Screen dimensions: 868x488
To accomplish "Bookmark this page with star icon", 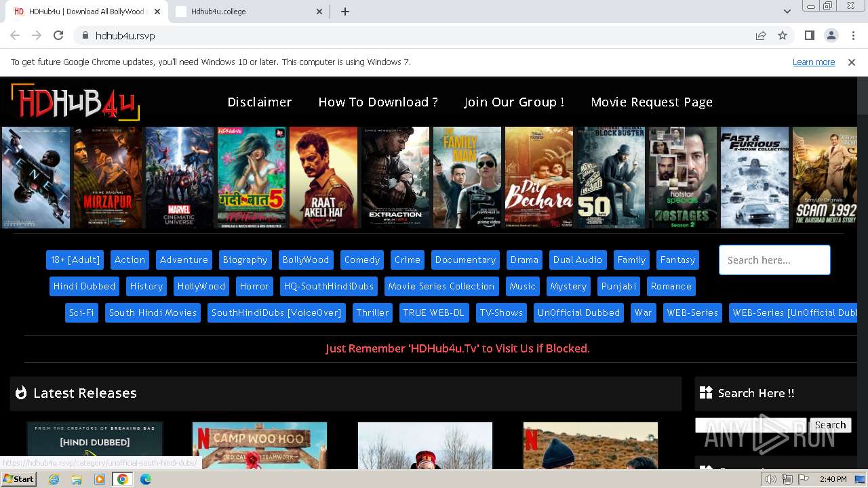I will (x=783, y=35).
